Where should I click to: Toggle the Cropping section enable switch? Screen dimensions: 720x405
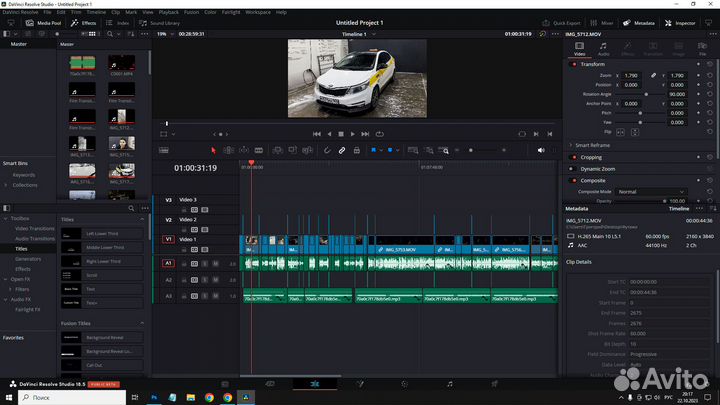pyautogui.click(x=571, y=157)
